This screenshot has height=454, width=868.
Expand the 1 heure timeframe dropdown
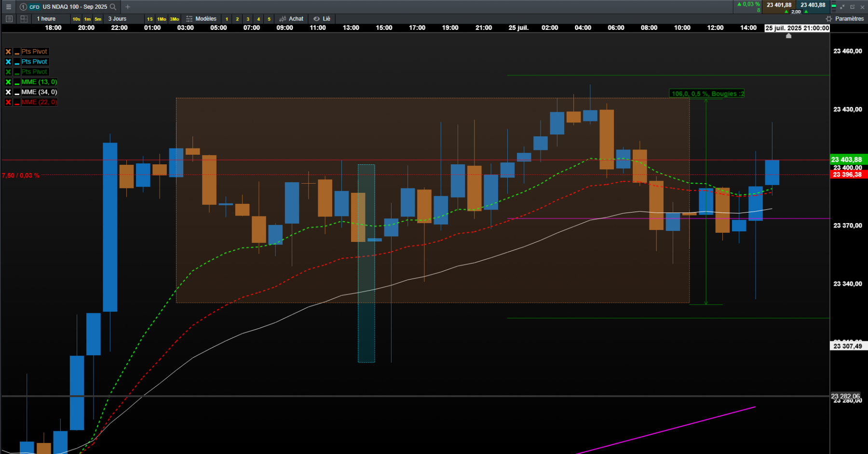pyautogui.click(x=51, y=19)
